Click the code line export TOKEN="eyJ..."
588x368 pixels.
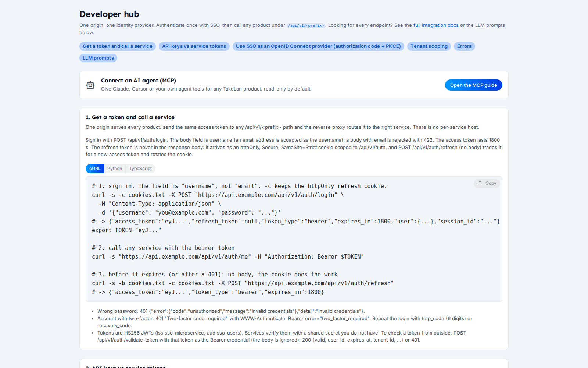[x=126, y=230]
